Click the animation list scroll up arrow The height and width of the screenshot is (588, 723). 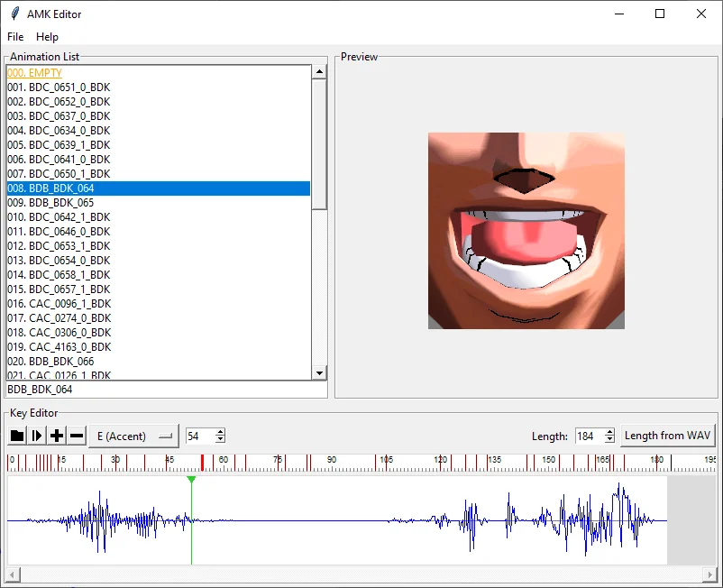point(319,71)
